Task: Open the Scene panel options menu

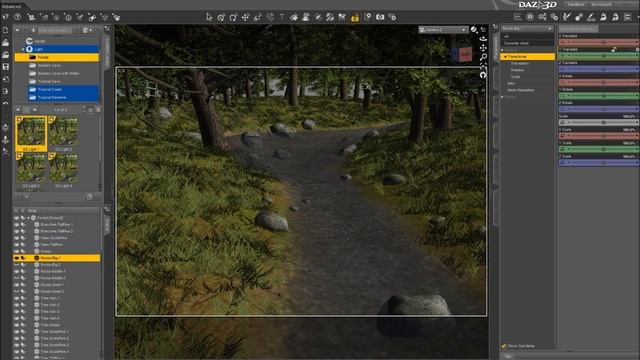Action: coord(107,209)
